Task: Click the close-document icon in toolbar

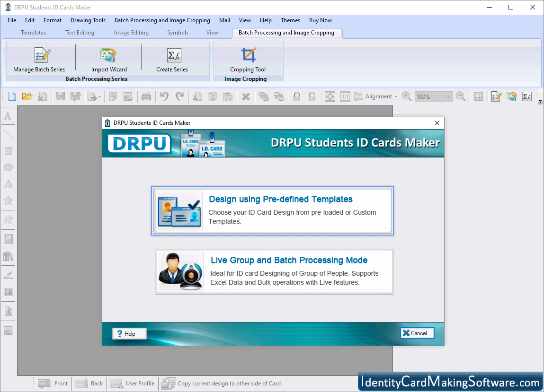Action: (x=42, y=96)
